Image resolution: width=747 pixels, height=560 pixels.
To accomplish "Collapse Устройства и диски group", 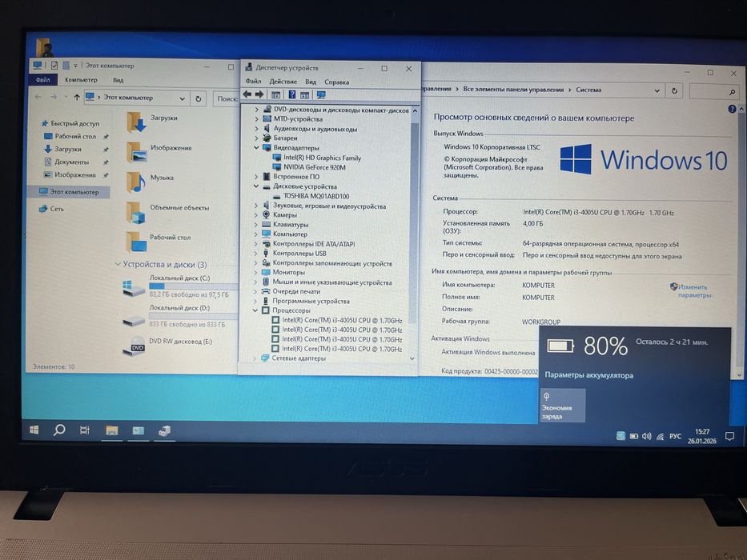I will pyautogui.click(x=118, y=264).
